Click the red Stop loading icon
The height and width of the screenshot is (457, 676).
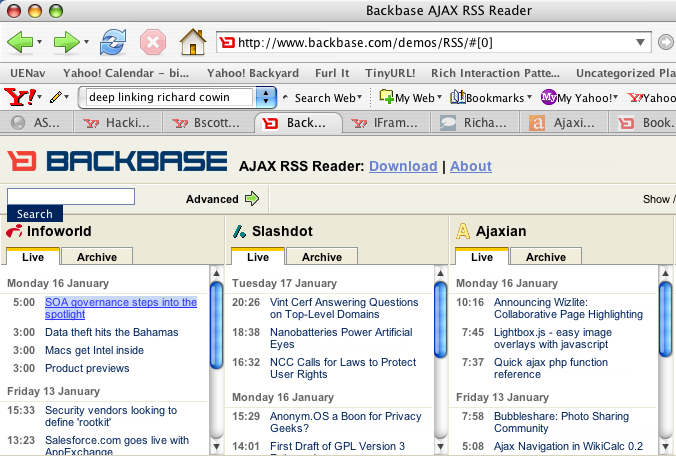[x=152, y=43]
